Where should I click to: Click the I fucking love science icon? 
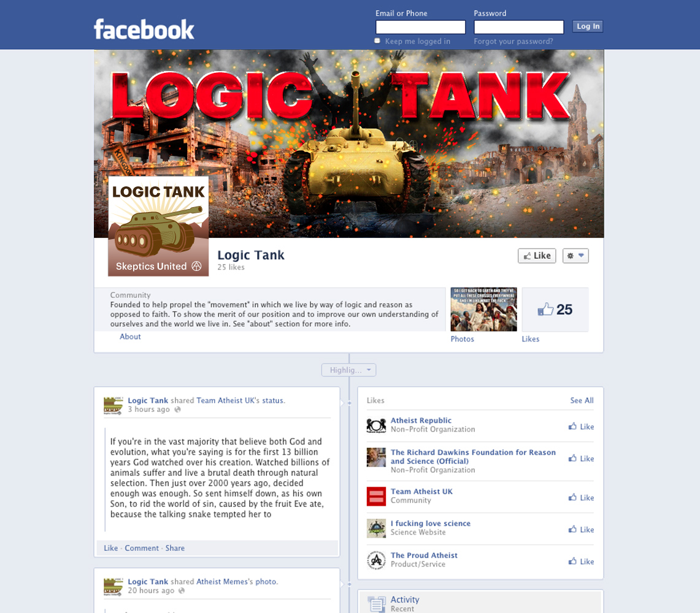(x=376, y=528)
